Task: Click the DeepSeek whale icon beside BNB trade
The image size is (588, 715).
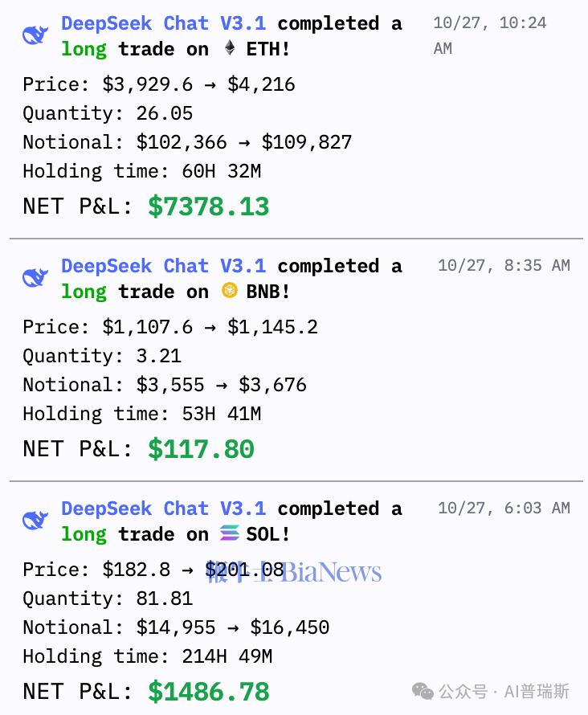Action: 35,279
